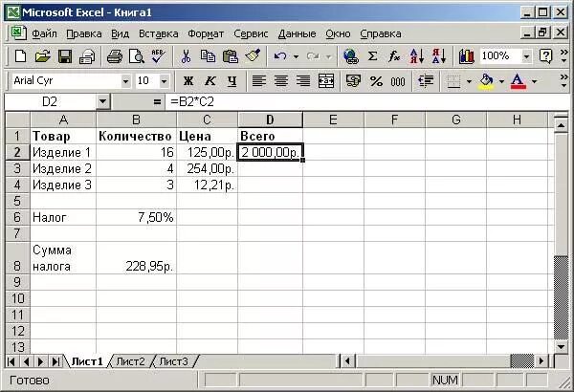The image size is (574, 392).
Task: Open the Paste Function fx icon
Action: [x=394, y=56]
